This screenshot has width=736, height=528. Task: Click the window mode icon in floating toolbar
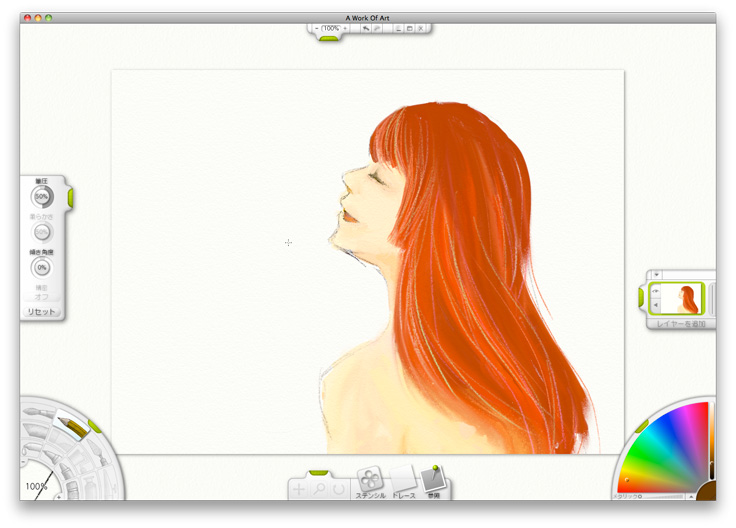tap(409, 29)
